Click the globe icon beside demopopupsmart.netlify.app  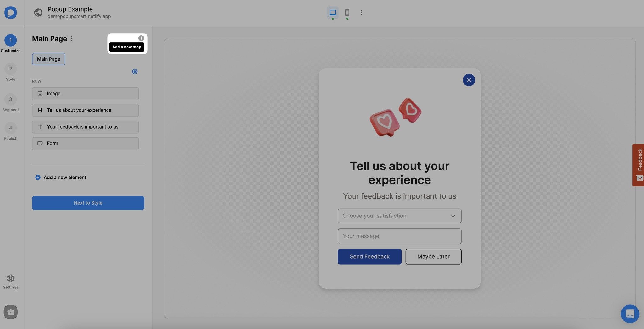[x=38, y=13]
